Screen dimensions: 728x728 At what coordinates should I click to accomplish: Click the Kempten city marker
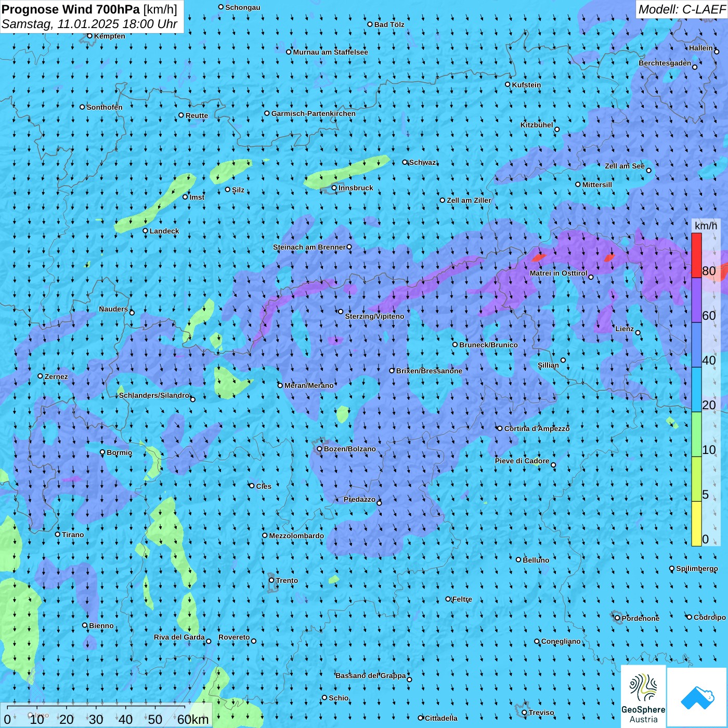(89, 36)
